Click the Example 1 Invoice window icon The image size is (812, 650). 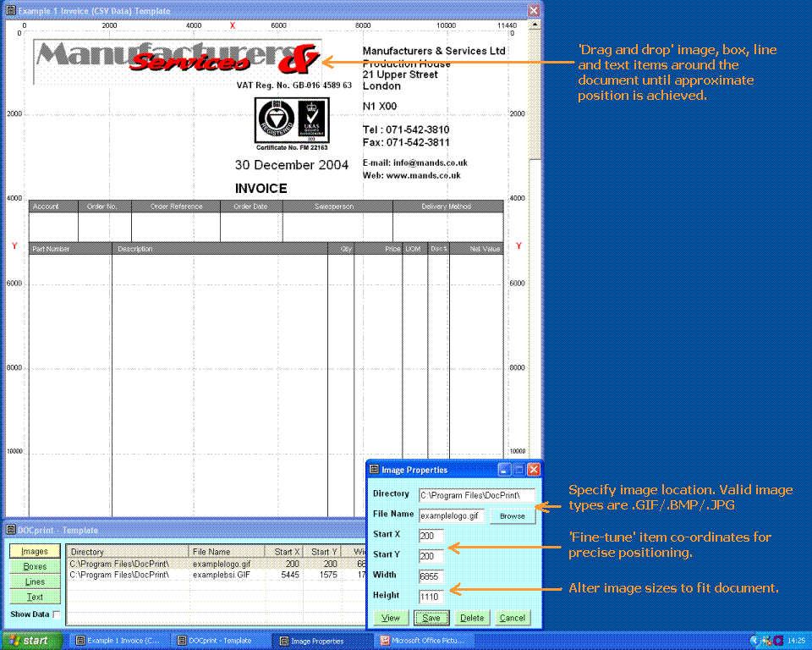[10, 11]
